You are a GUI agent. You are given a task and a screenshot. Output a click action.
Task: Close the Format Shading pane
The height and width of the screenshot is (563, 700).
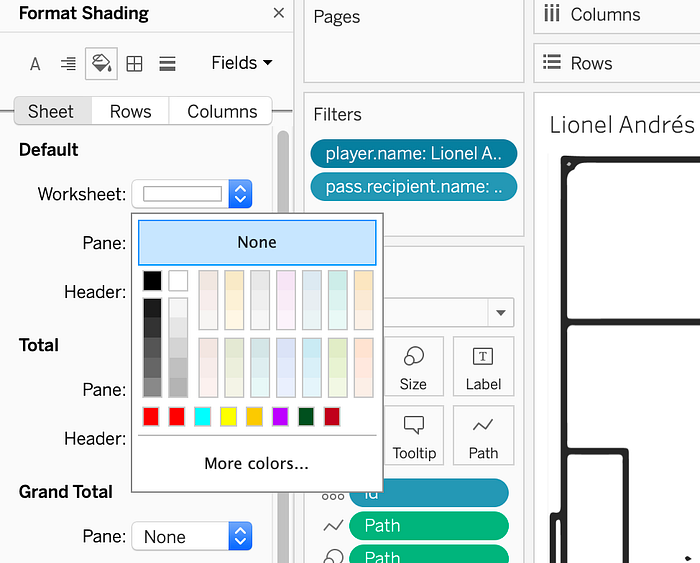pyautogui.click(x=279, y=13)
